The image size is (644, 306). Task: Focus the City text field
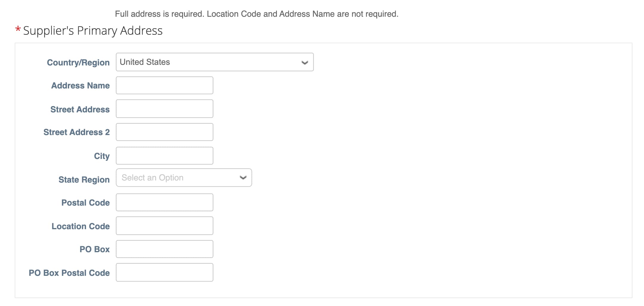(164, 156)
